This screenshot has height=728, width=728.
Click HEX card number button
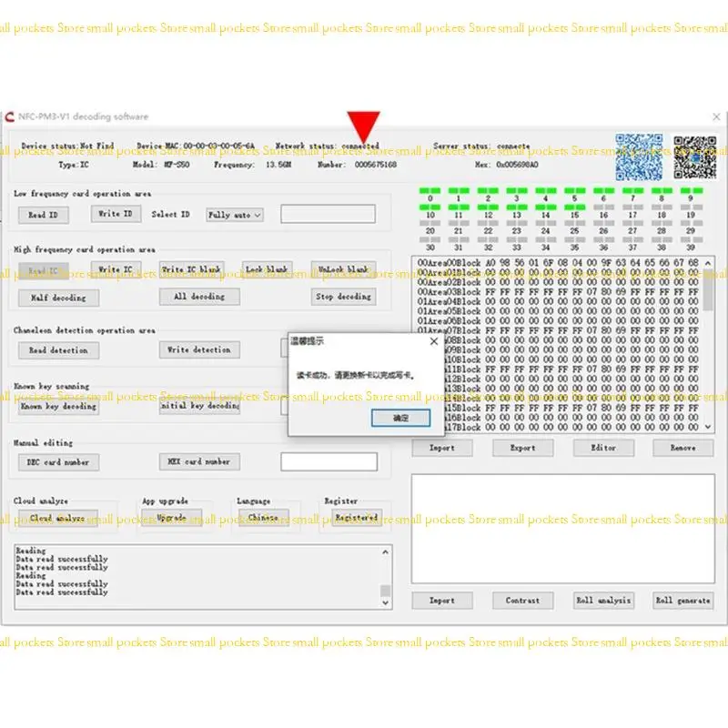tap(199, 461)
